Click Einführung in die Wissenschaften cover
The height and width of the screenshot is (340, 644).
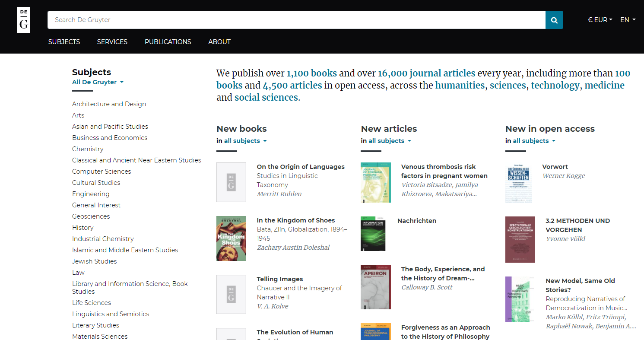pos(518,182)
